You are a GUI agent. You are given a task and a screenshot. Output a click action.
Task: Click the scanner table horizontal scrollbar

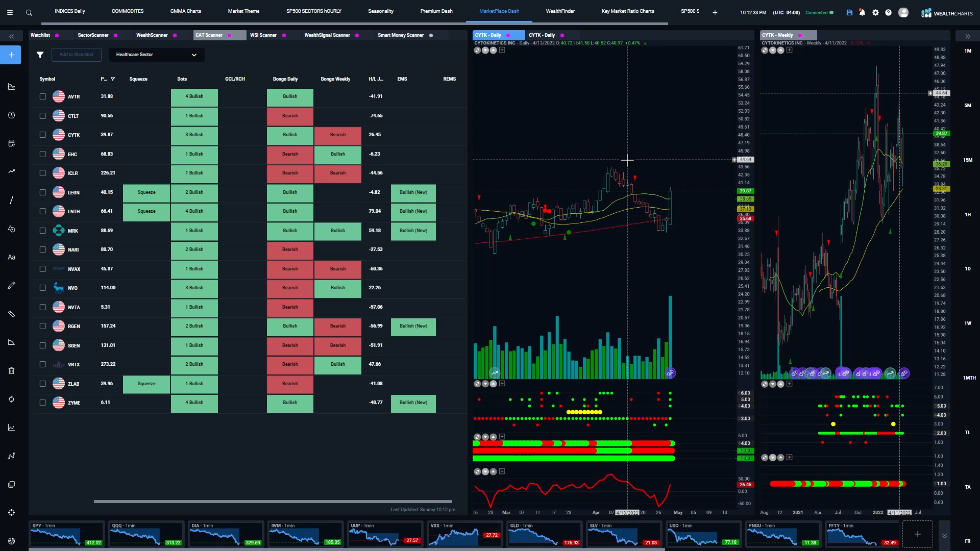pyautogui.click(x=273, y=502)
